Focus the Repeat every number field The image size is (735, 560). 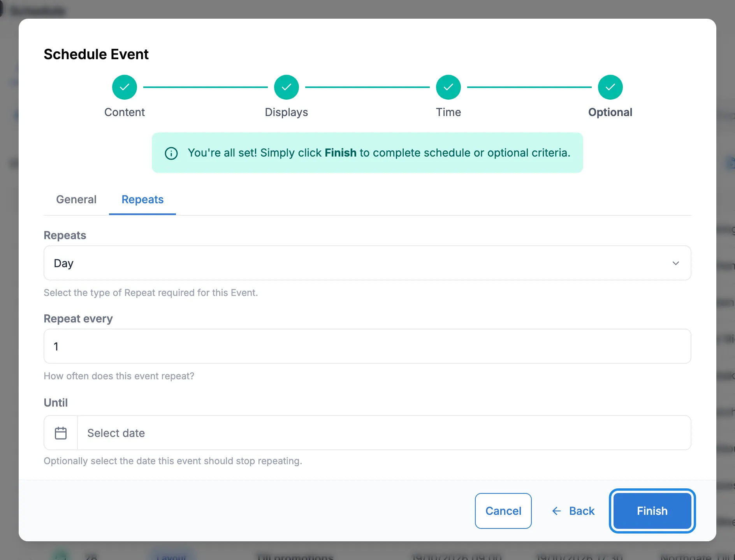click(x=367, y=346)
